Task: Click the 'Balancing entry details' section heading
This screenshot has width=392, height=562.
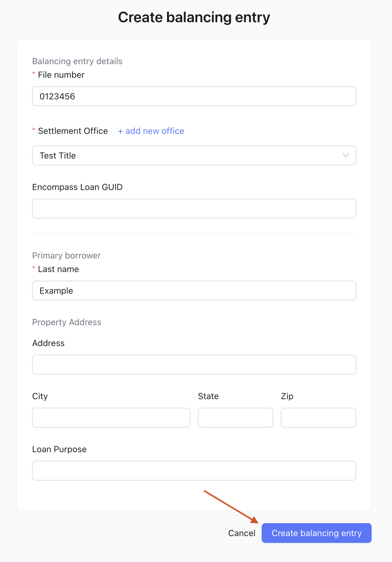Action: (x=77, y=61)
